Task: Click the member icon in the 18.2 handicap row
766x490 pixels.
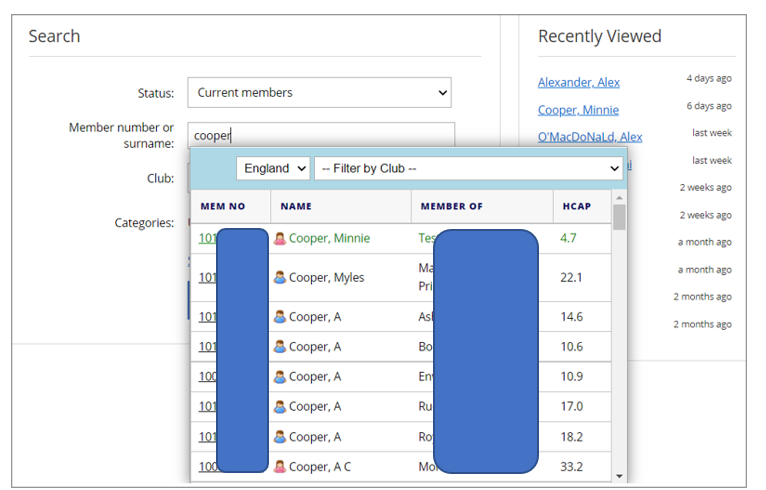Action: point(279,437)
